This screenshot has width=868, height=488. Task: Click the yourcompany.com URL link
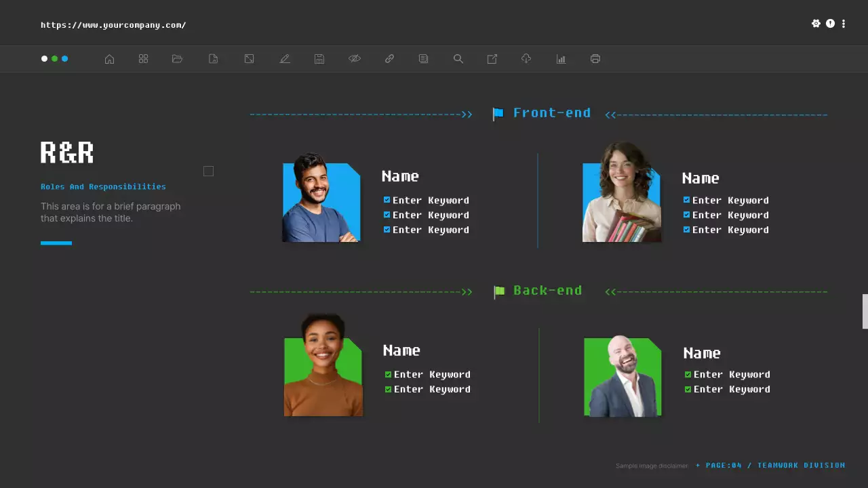(113, 25)
